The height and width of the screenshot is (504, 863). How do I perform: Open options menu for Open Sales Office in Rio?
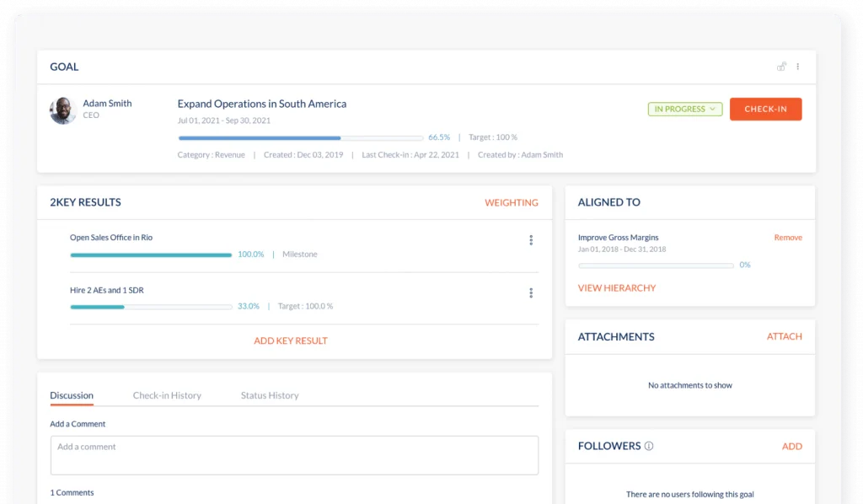click(x=531, y=240)
